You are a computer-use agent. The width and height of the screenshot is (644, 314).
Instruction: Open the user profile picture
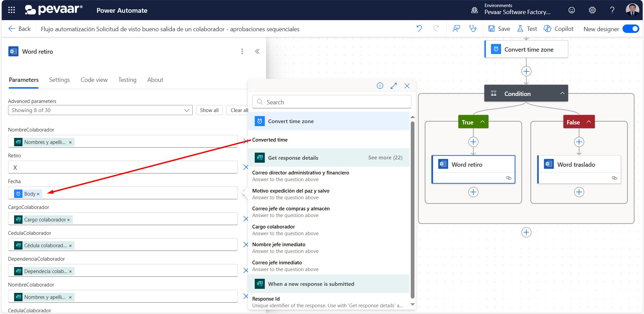point(632,10)
